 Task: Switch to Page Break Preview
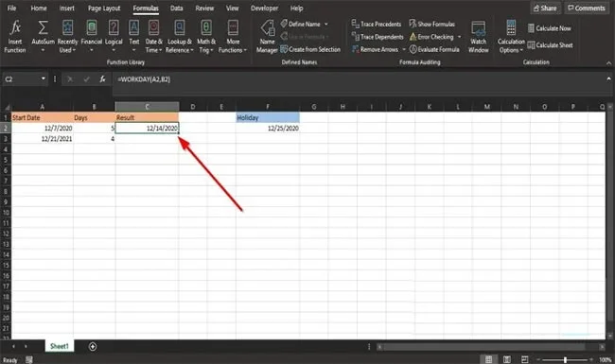[x=525, y=359]
